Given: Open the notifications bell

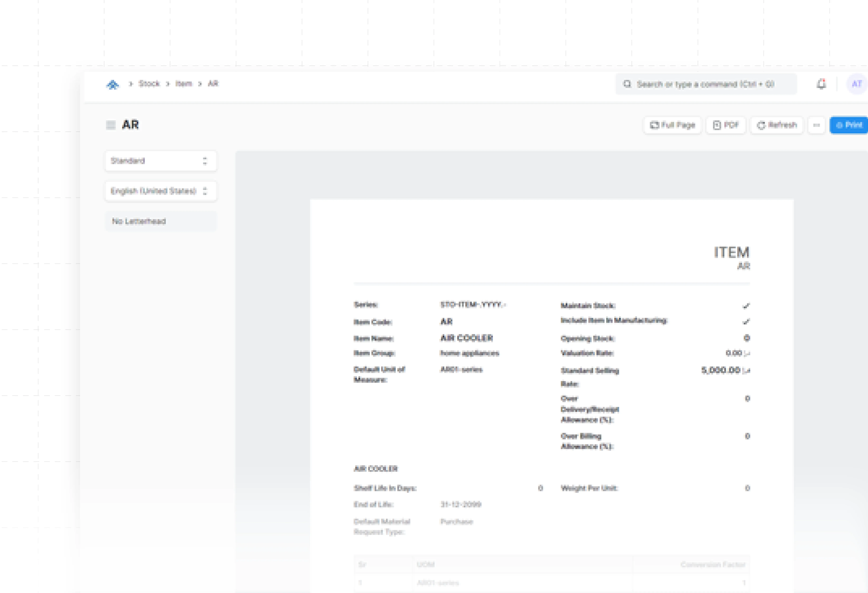Looking at the screenshot, I should click(821, 84).
